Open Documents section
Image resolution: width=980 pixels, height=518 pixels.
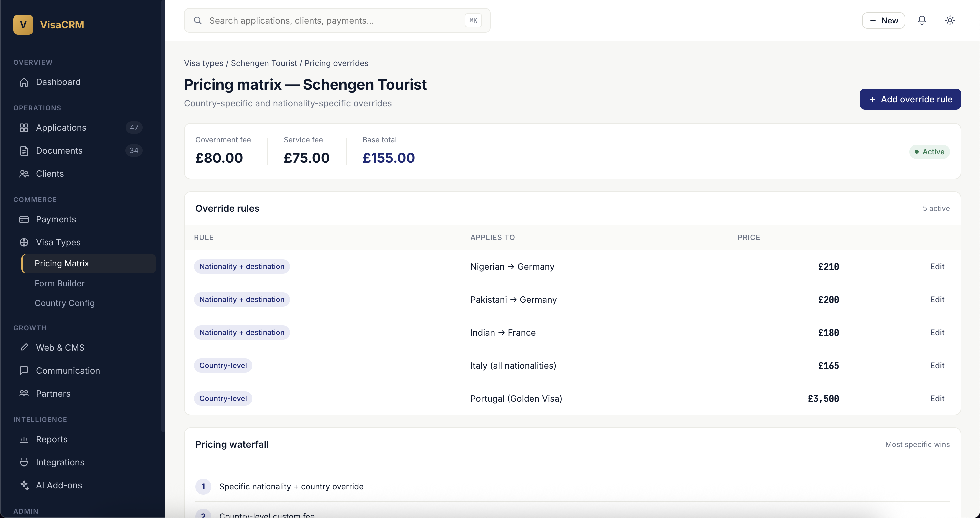[x=82, y=151]
